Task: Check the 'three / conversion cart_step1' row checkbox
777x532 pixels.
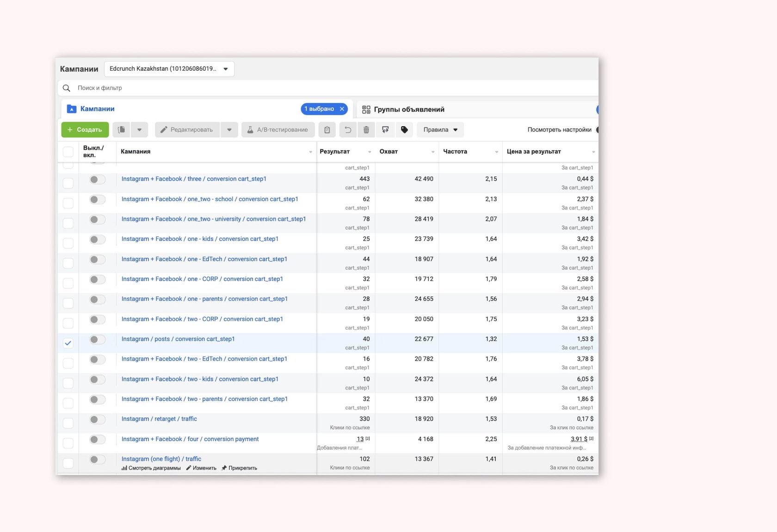Action: [68, 183]
